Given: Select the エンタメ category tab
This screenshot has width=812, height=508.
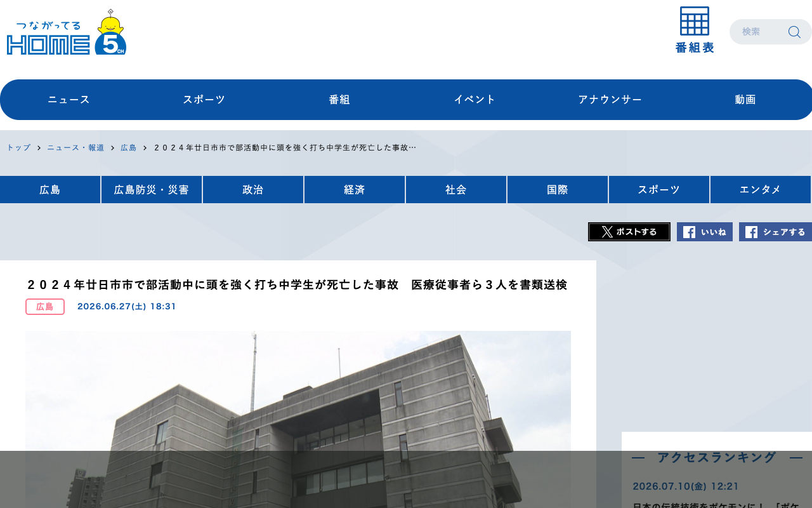Looking at the screenshot, I should point(760,190).
